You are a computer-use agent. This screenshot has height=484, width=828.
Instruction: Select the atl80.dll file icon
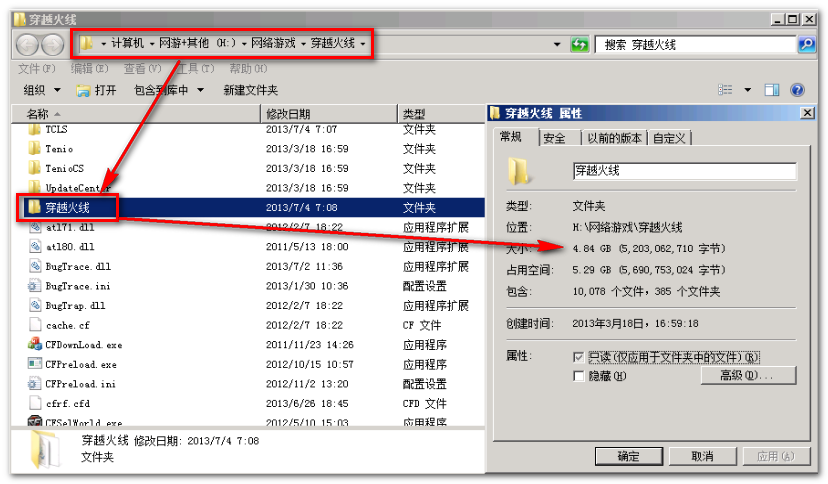(x=35, y=246)
